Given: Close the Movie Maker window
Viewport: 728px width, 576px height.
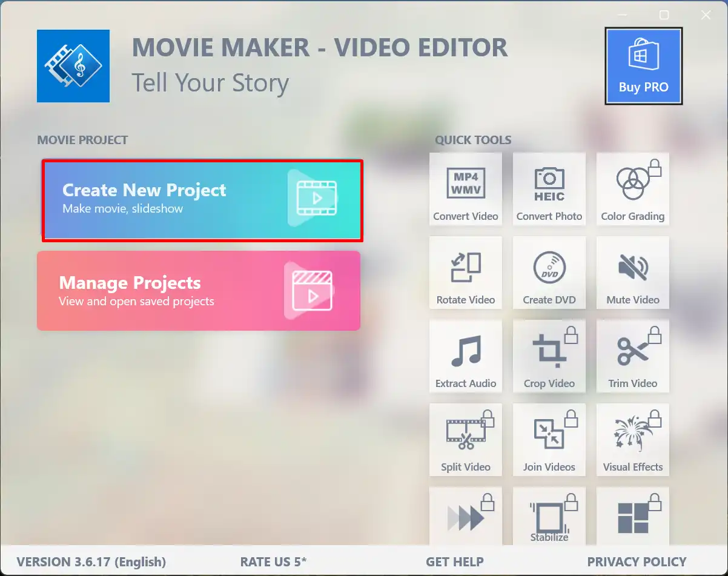Looking at the screenshot, I should pos(706,15).
